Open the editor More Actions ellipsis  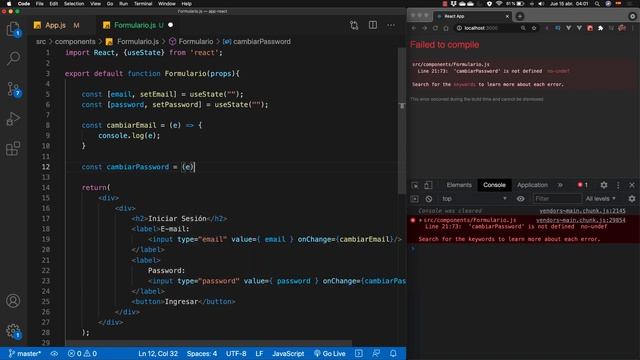coord(391,25)
